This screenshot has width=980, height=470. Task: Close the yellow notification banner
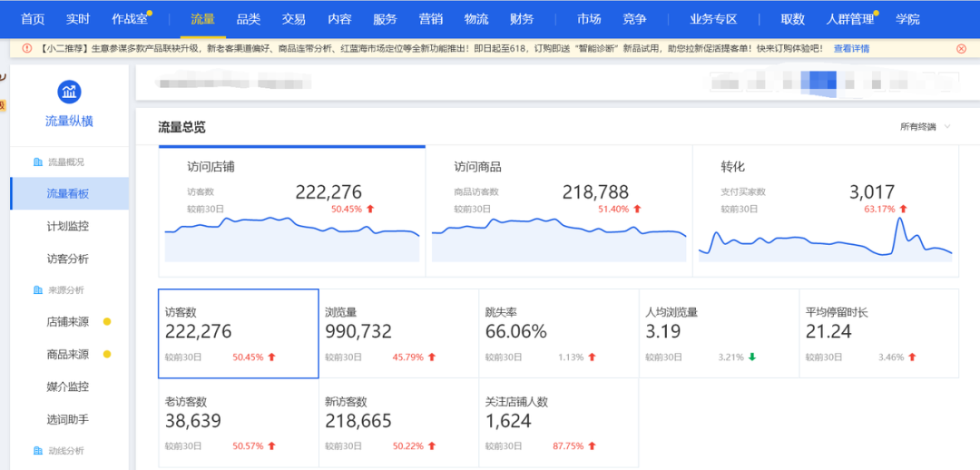point(961,49)
